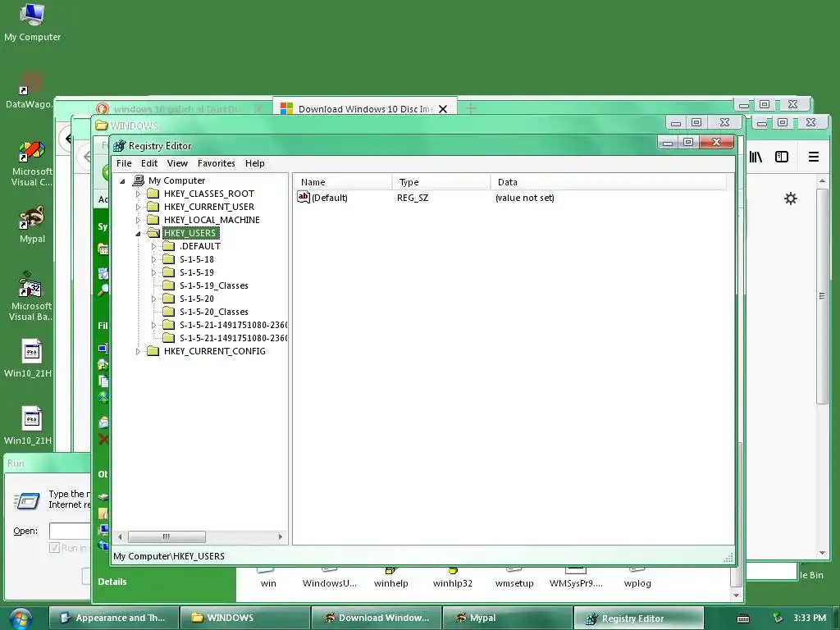Click the browser settings gear icon
The image size is (840, 630).
pos(790,199)
